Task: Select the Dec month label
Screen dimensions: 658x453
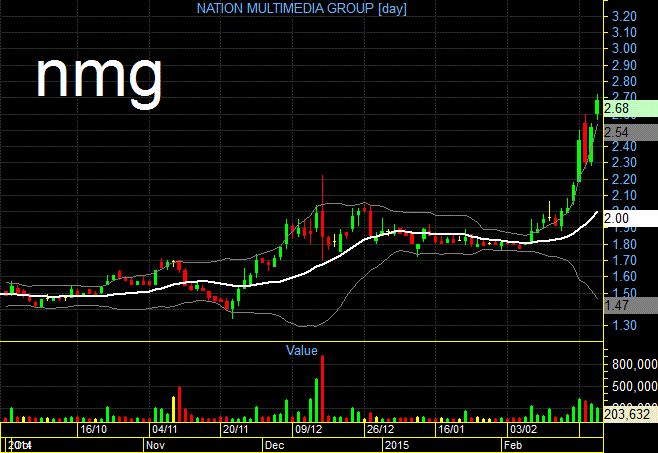Action: click(x=274, y=445)
